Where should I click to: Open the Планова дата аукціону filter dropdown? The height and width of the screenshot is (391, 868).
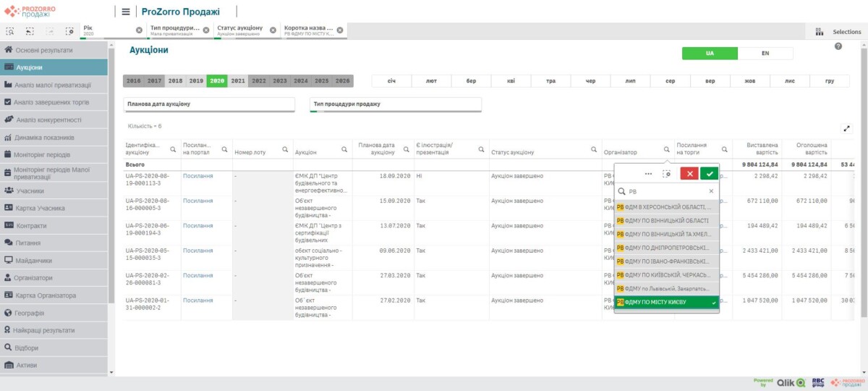(209, 104)
